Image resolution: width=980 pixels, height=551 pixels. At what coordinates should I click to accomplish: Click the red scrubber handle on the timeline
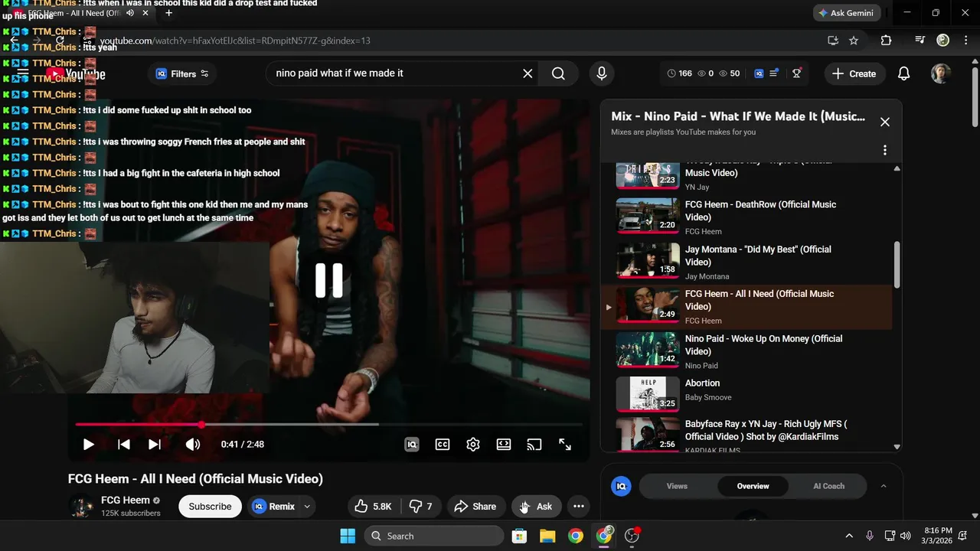[x=201, y=424]
